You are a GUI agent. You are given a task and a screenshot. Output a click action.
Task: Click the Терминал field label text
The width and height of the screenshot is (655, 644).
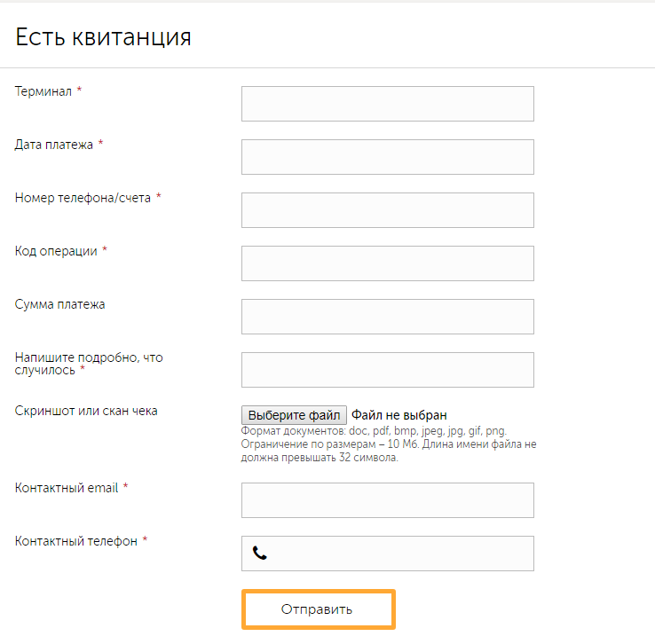[x=43, y=91]
